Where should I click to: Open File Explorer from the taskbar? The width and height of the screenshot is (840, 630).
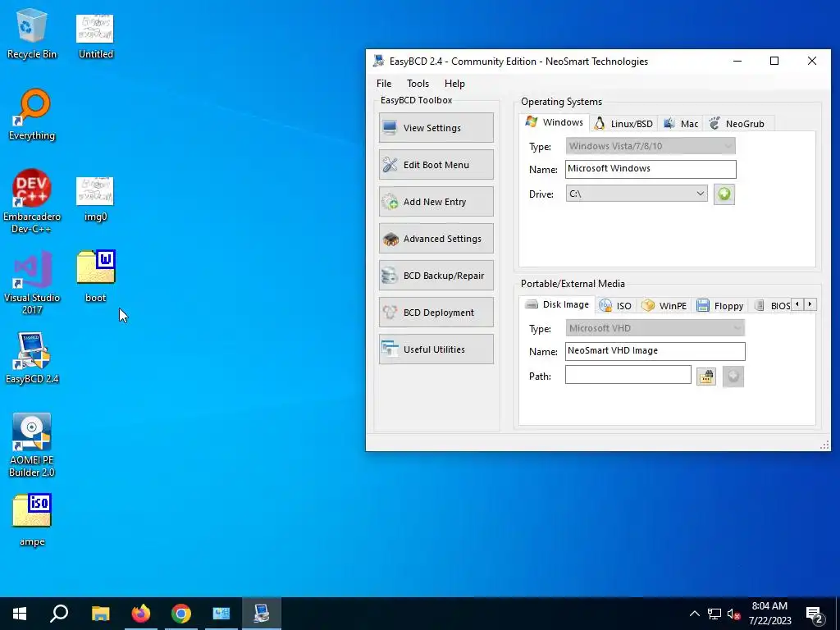pyautogui.click(x=100, y=614)
